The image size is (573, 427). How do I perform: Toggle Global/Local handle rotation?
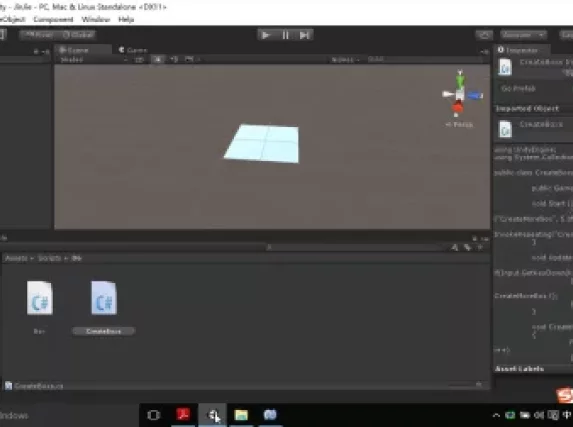pyautogui.click(x=77, y=35)
